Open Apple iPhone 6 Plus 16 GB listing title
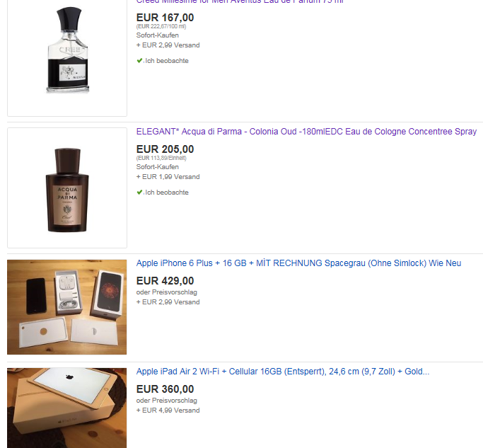Screen dimensions: 483x448 click(x=299, y=263)
